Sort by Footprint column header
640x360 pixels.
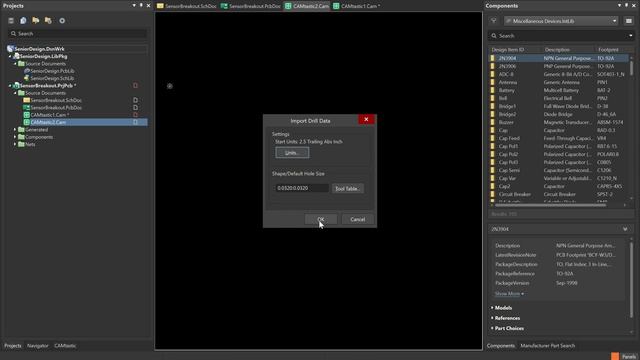point(608,49)
